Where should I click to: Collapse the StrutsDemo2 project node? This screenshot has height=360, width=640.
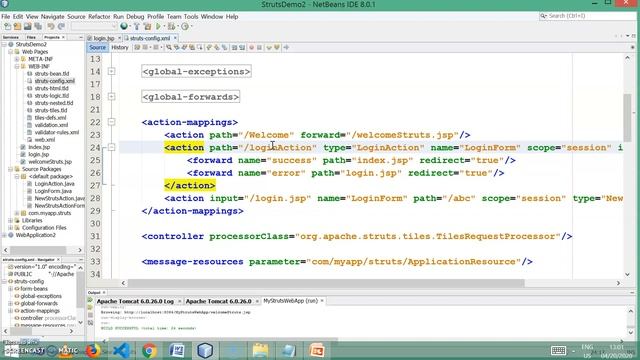pos(4,44)
